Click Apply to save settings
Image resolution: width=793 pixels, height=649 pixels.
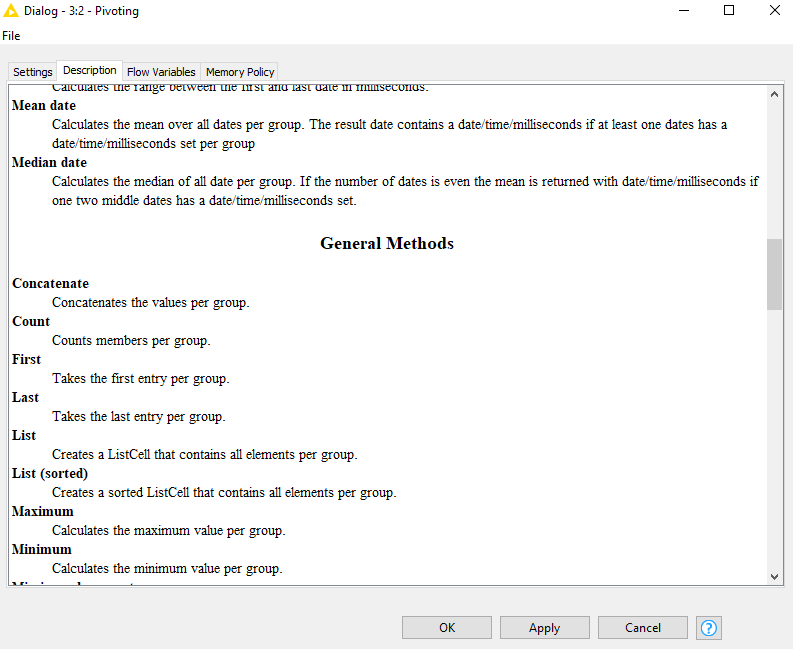tap(544, 628)
